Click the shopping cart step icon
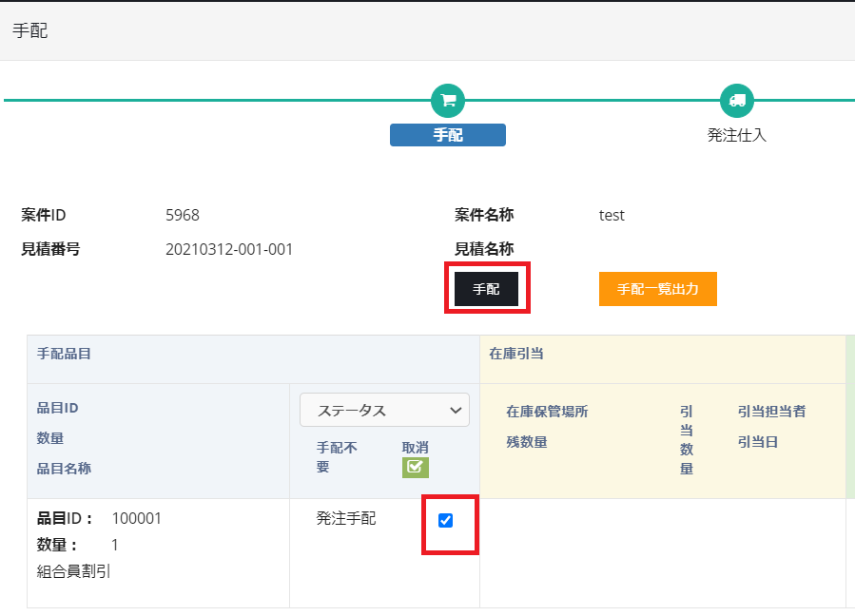Screen dimensions: 855x616 pos(448,100)
